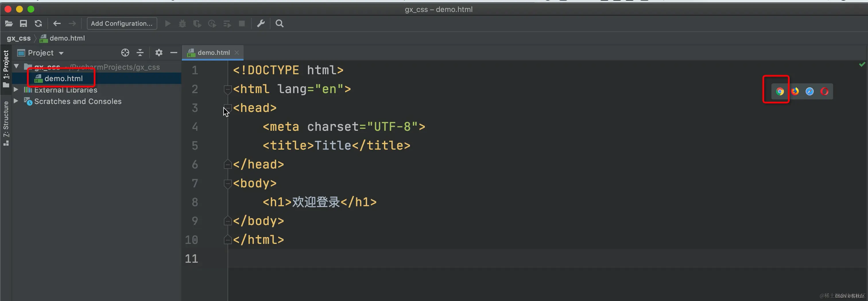Click the Run play icon
Screen dimensions: 868x301
[x=167, y=24]
